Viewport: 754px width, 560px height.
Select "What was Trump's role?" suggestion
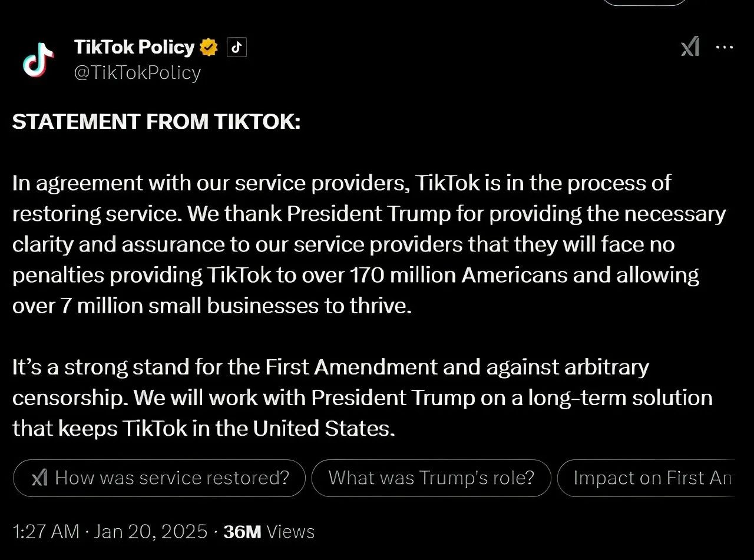431,477
